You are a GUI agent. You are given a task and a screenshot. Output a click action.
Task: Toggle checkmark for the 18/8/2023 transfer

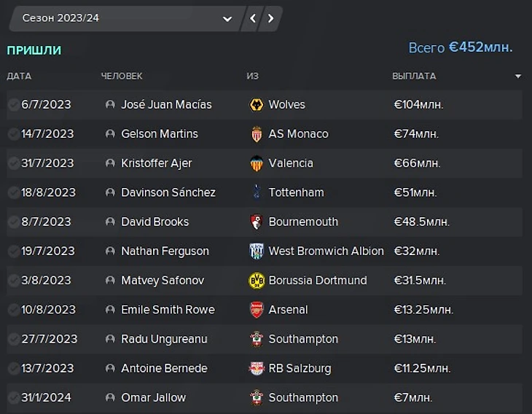(13, 192)
